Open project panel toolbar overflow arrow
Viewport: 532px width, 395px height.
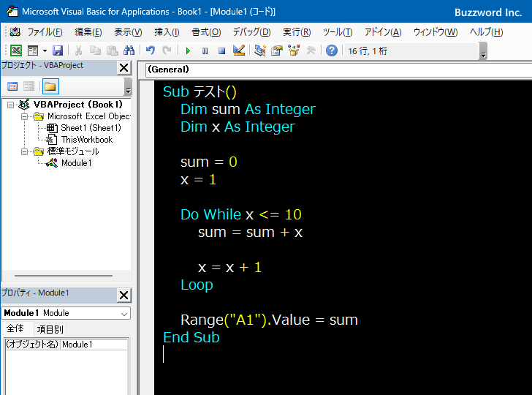click(x=128, y=86)
